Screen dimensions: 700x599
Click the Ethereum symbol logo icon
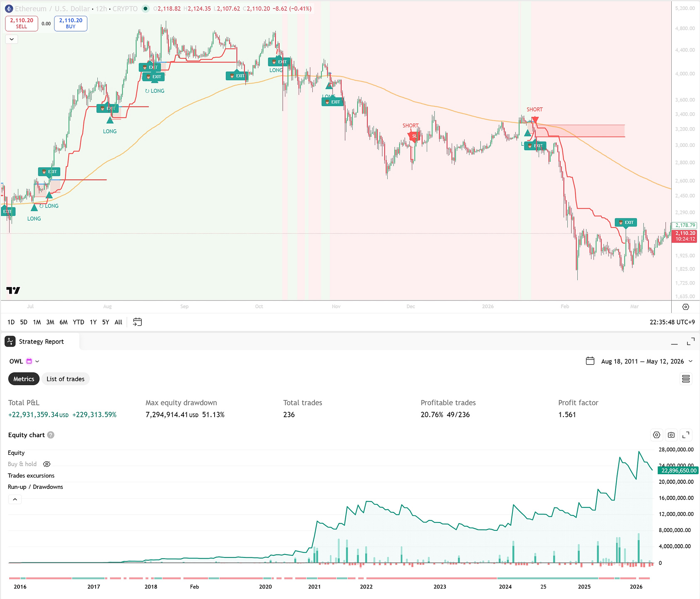tap(9, 9)
